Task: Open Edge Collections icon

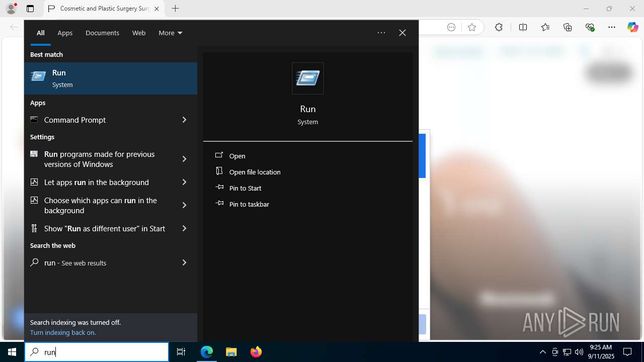Action: click(568, 28)
